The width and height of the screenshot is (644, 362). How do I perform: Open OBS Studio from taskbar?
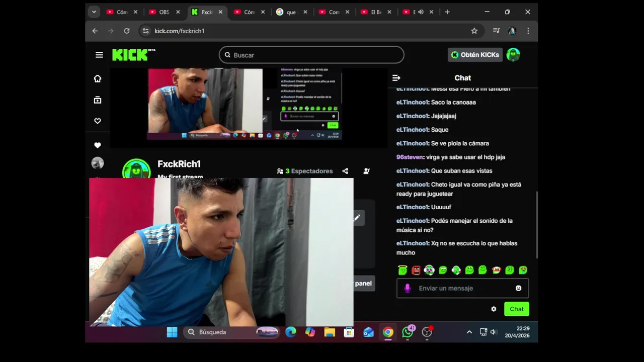click(x=427, y=332)
